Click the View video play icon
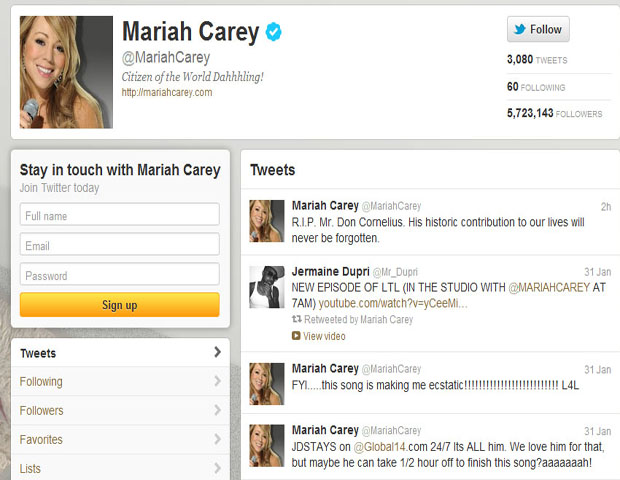 (296, 336)
